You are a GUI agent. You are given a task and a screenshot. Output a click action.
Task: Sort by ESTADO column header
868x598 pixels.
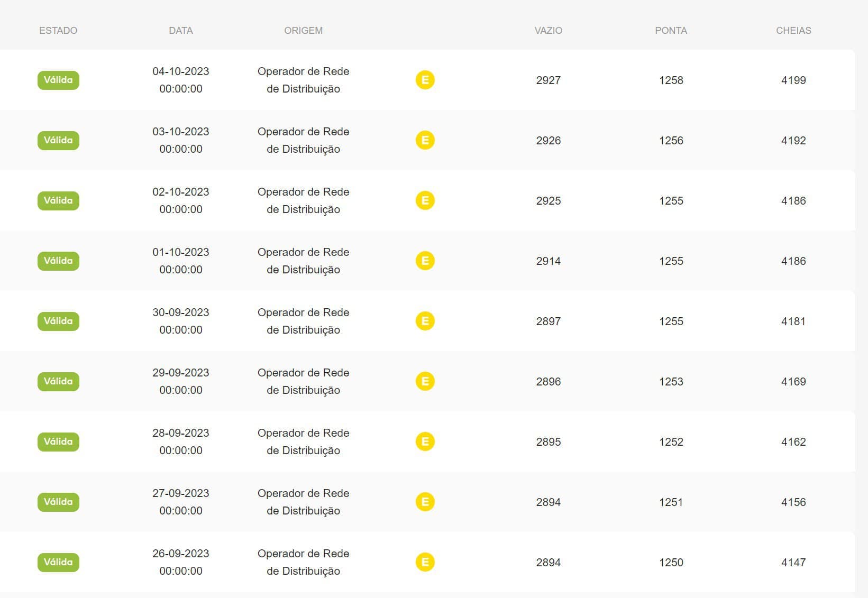pyautogui.click(x=58, y=31)
